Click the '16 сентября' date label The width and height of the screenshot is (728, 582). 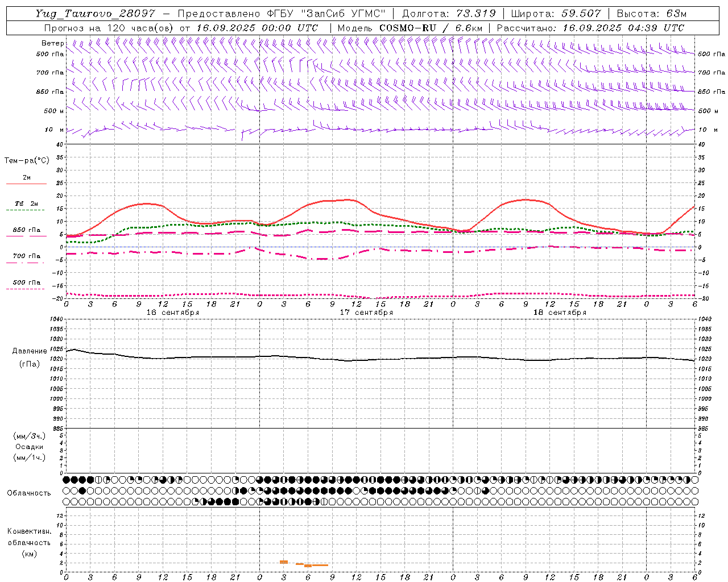pyautogui.click(x=173, y=313)
